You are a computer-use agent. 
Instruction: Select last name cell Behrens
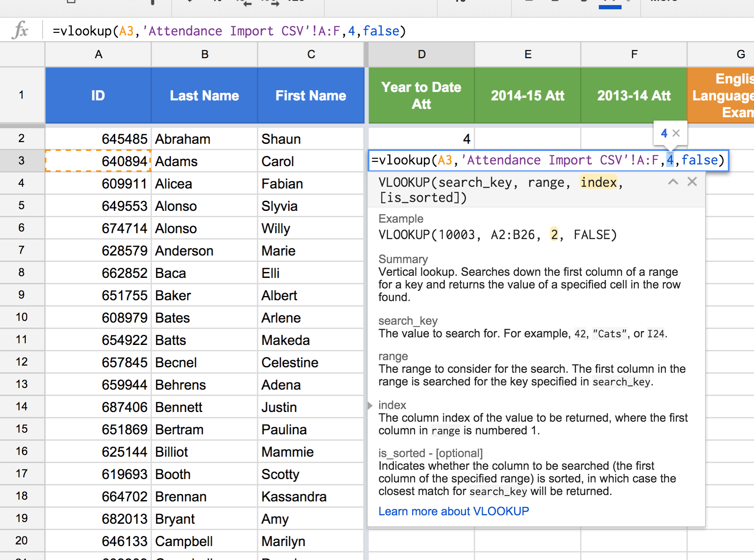point(205,385)
